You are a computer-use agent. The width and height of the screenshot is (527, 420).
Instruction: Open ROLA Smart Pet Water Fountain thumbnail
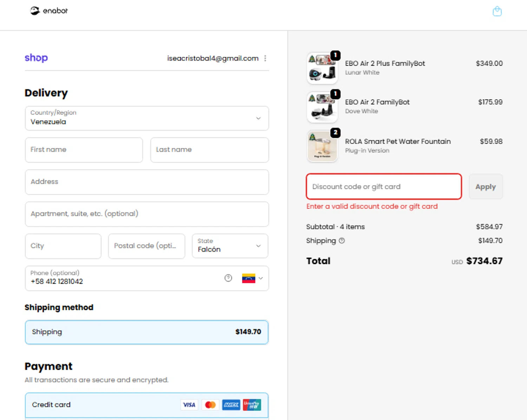[322, 146]
